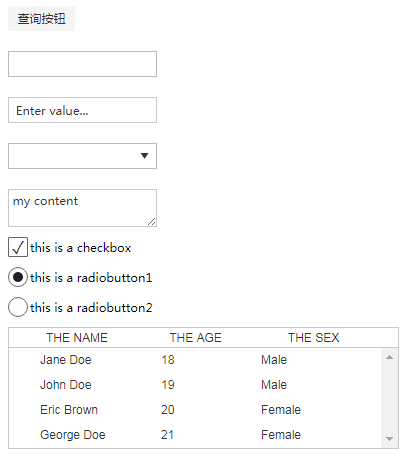Image resolution: width=407 pixels, height=459 pixels.
Task: Select the John Doe row
Action: tap(195, 385)
